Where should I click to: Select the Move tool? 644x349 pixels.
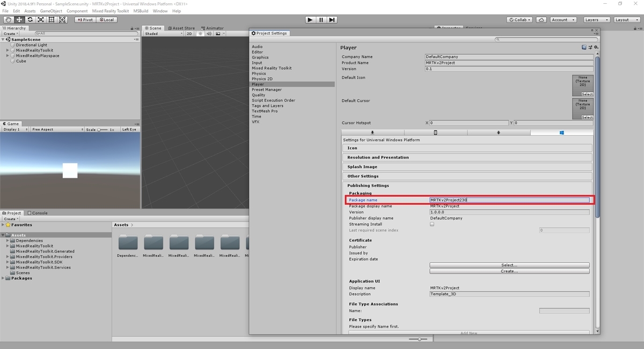[x=19, y=20]
